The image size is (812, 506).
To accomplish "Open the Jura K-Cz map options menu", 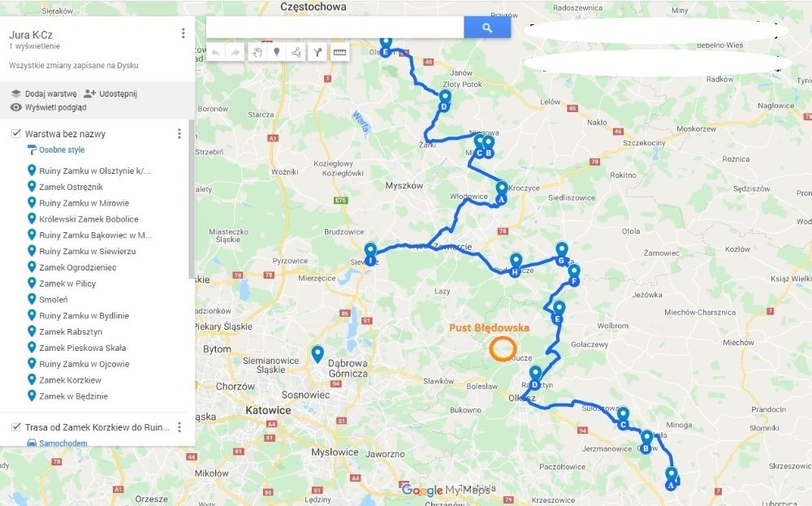I will 183,33.
